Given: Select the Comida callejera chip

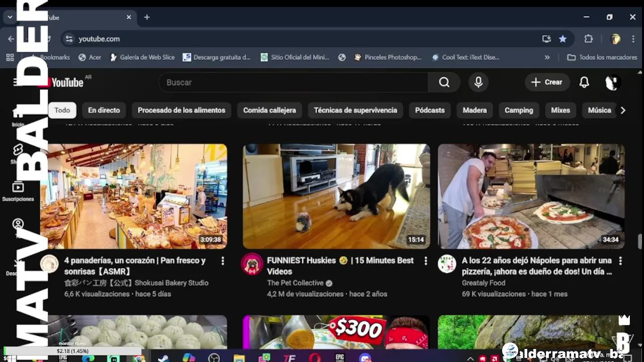Looking at the screenshot, I should point(270,110).
